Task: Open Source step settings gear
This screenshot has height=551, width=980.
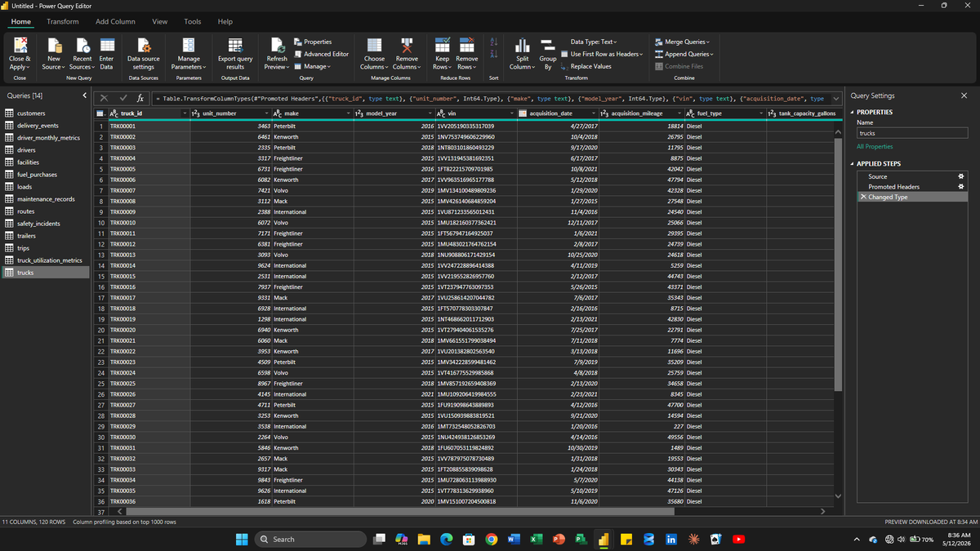Action: pyautogui.click(x=960, y=176)
